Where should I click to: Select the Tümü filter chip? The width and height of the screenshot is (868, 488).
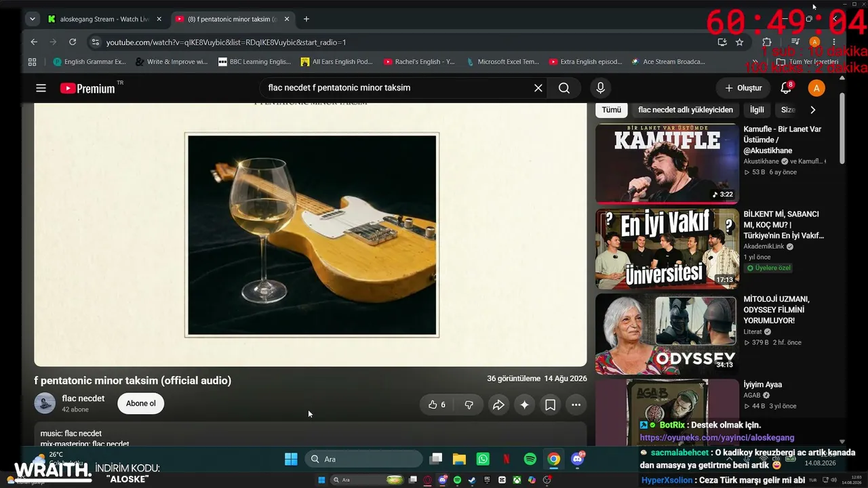tap(611, 110)
